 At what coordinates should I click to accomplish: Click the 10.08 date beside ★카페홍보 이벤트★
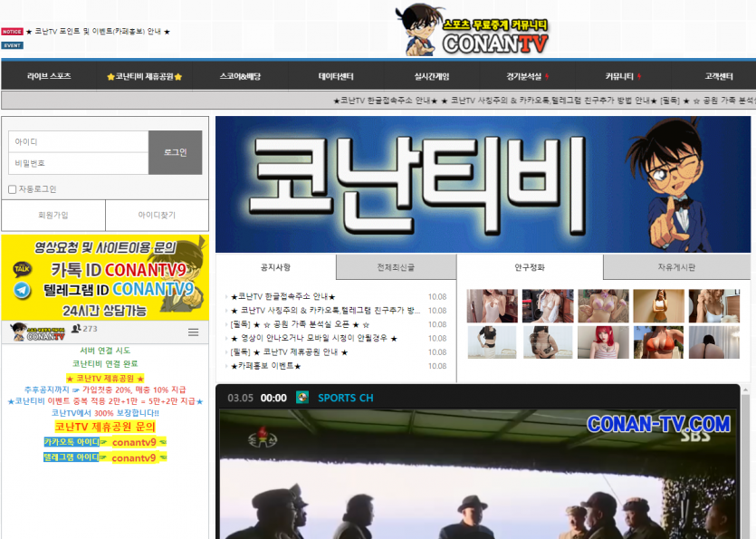click(437, 366)
